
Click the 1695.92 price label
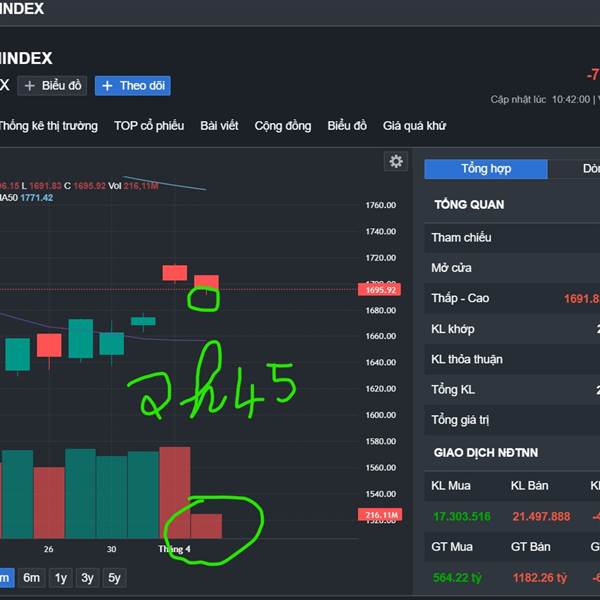point(380,290)
